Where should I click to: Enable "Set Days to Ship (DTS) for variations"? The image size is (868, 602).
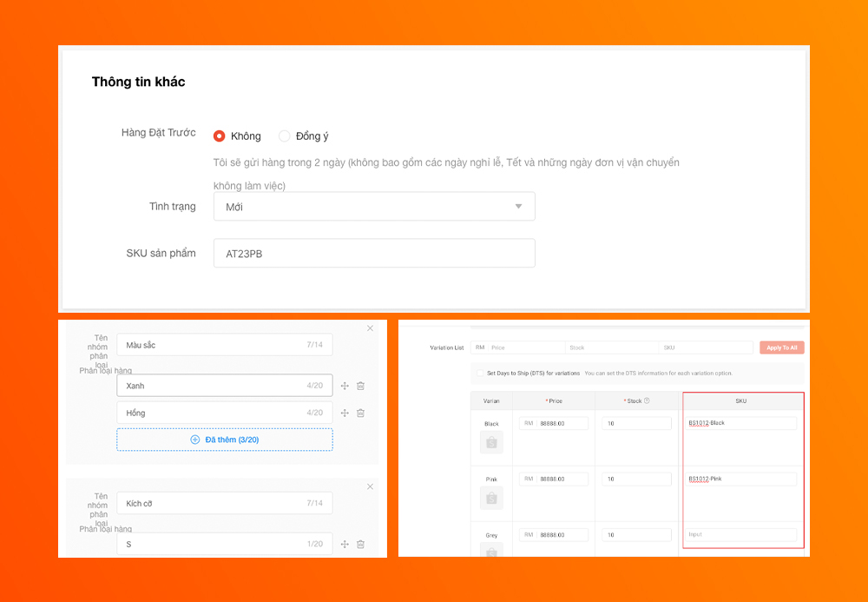click(x=480, y=372)
